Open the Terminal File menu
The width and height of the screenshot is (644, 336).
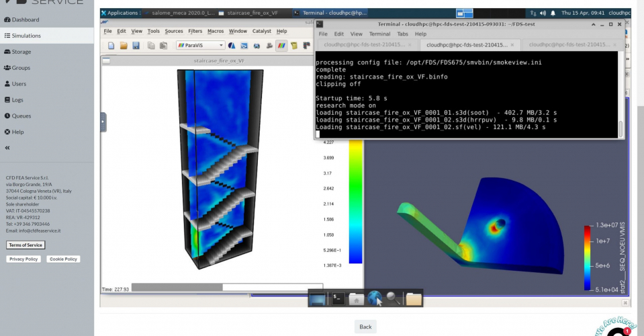pos(323,34)
